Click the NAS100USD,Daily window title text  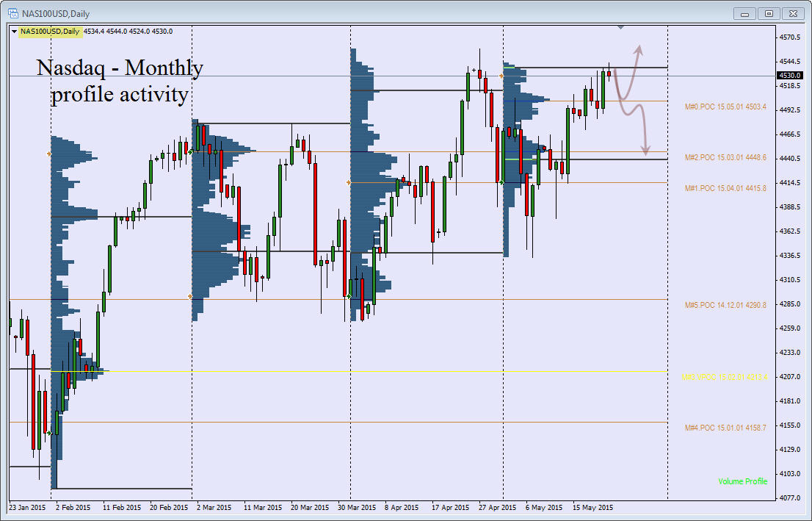tap(56, 13)
